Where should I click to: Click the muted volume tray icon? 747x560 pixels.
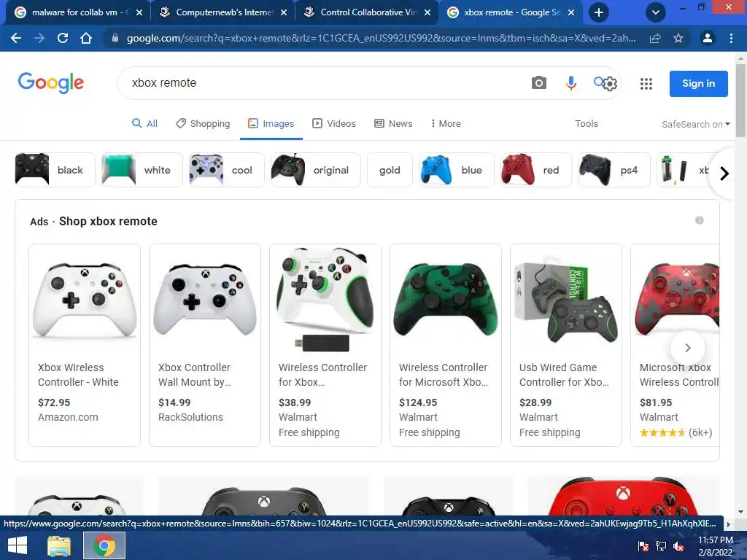(678, 546)
